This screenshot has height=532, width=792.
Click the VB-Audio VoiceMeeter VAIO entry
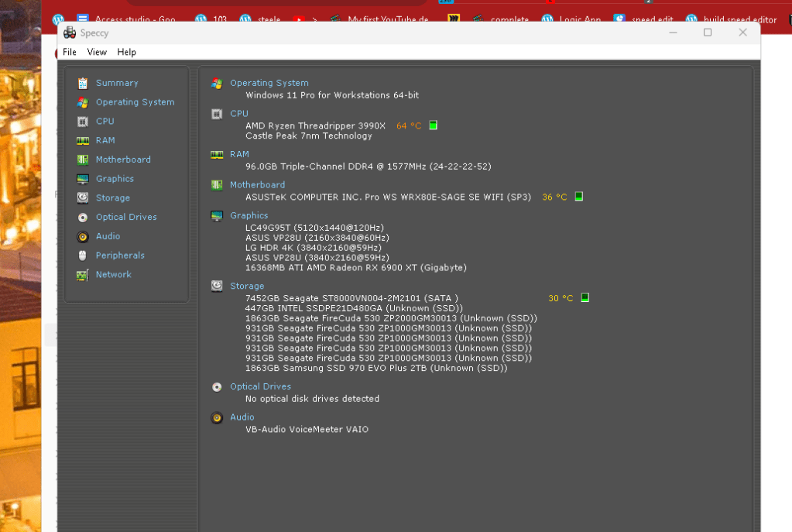coord(307,430)
